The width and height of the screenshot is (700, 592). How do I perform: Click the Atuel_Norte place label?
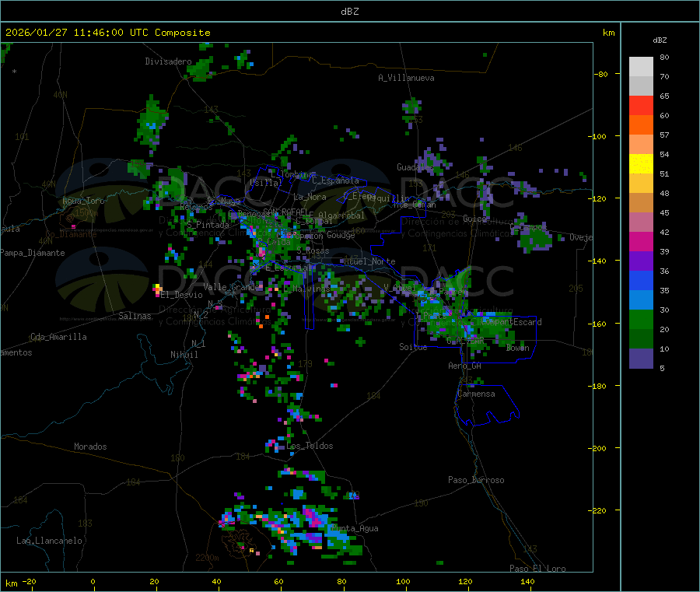369,261
